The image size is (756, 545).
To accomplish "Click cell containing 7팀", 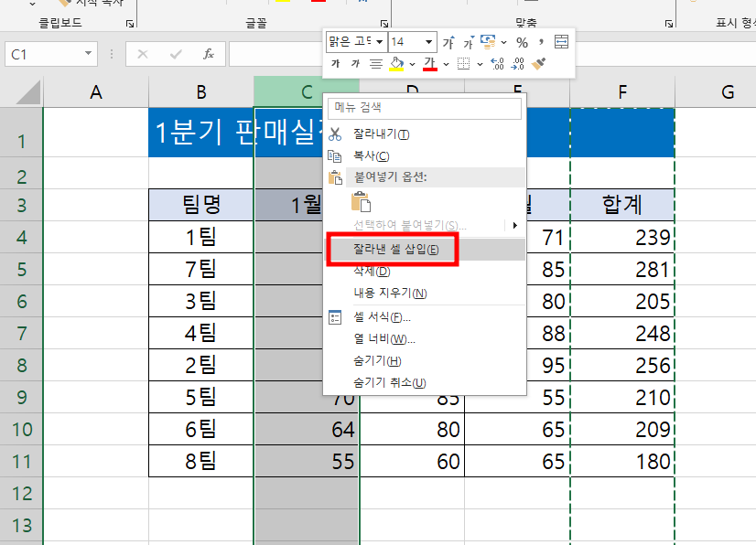I will click(201, 269).
